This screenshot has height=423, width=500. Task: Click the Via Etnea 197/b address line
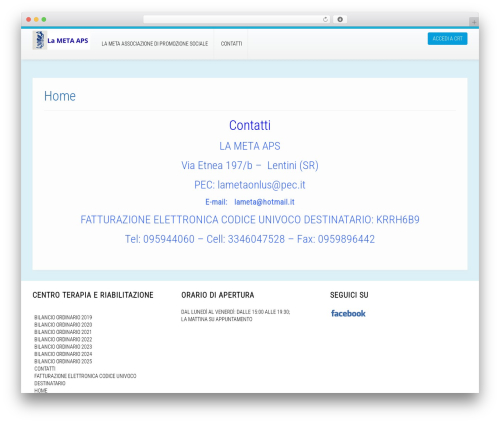click(250, 165)
